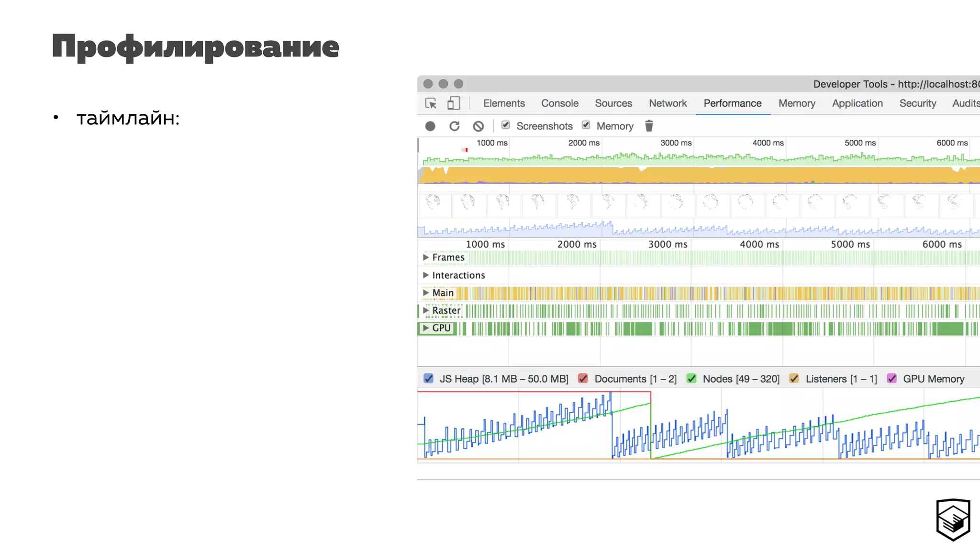Screen dimensions: 980x551
Task: Click the trash collect garbage icon
Action: (649, 126)
